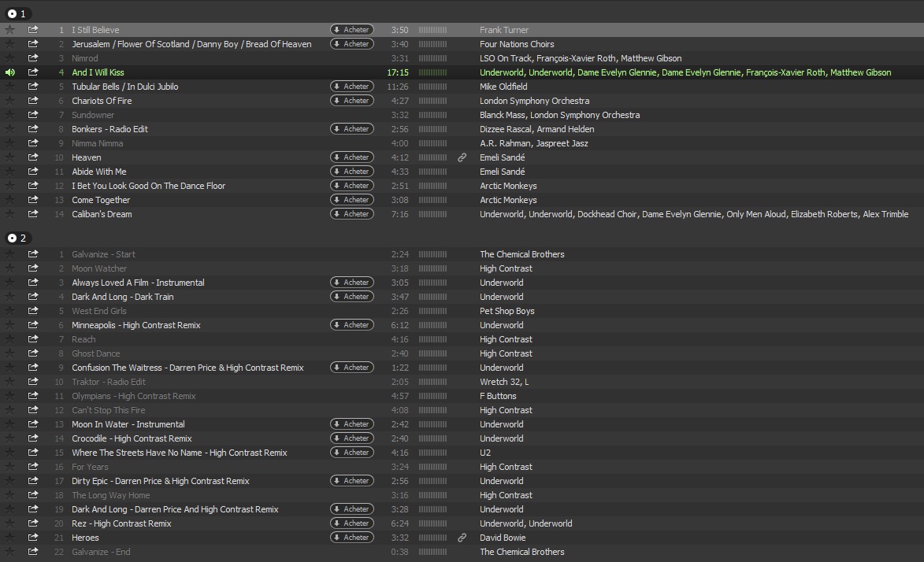Click the speaker icon on And I Will Kiss
Viewport: 924px width, 562px height.
coord(10,72)
